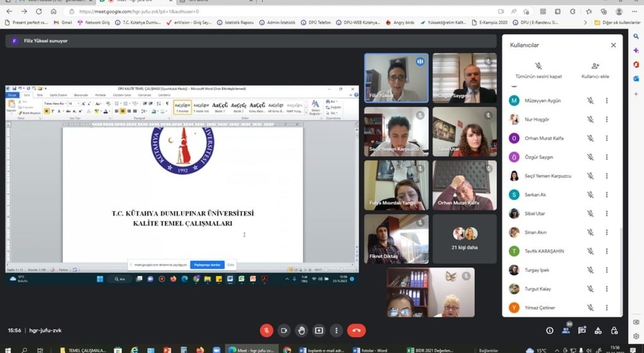
Task: Mute Müzeyyen Aygün's microphone
Action: 590,101
